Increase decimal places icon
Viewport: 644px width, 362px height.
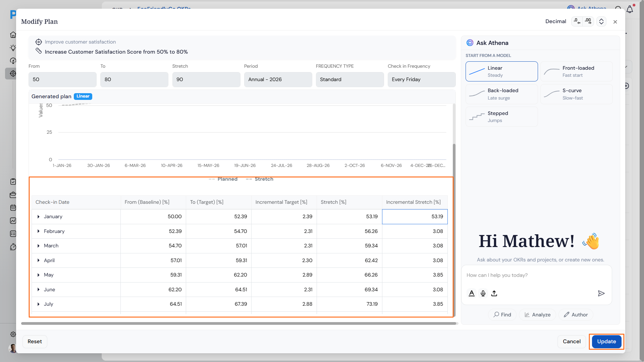point(588,21)
